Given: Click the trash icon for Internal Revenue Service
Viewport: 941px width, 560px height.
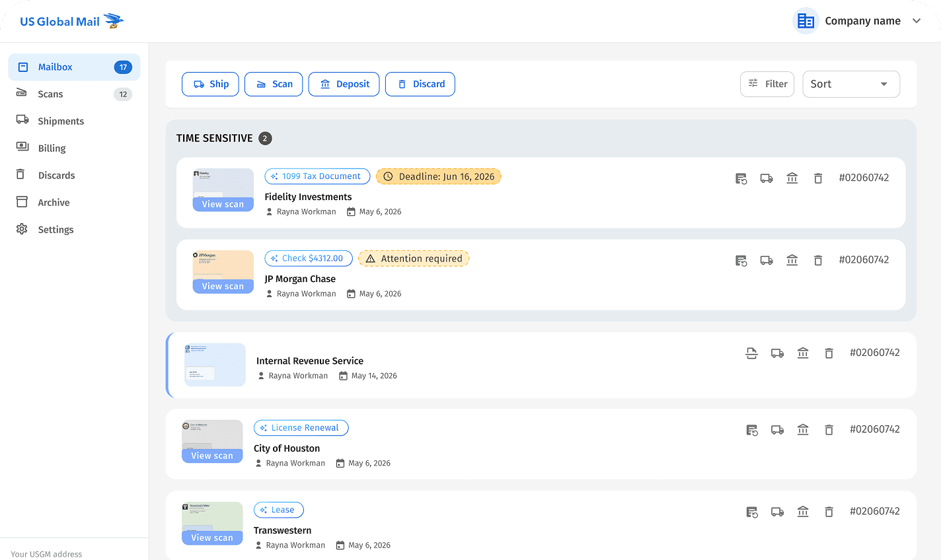Looking at the screenshot, I should click(x=829, y=353).
